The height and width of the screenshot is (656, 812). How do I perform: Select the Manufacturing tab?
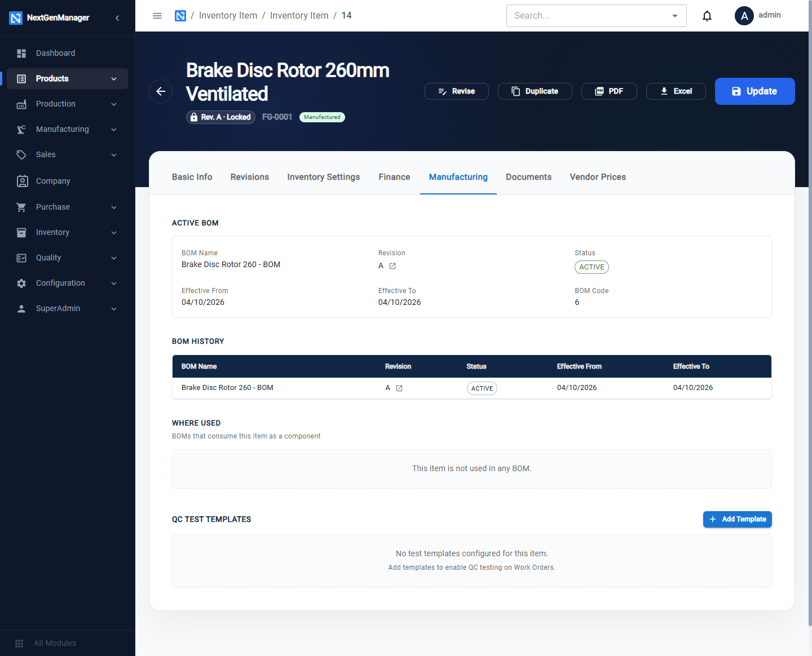tap(458, 177)
